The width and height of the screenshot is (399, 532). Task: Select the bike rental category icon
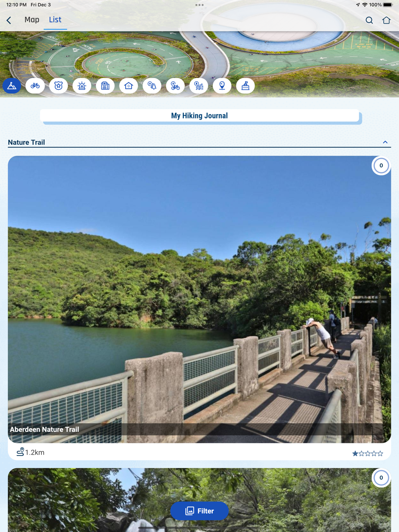175,86
